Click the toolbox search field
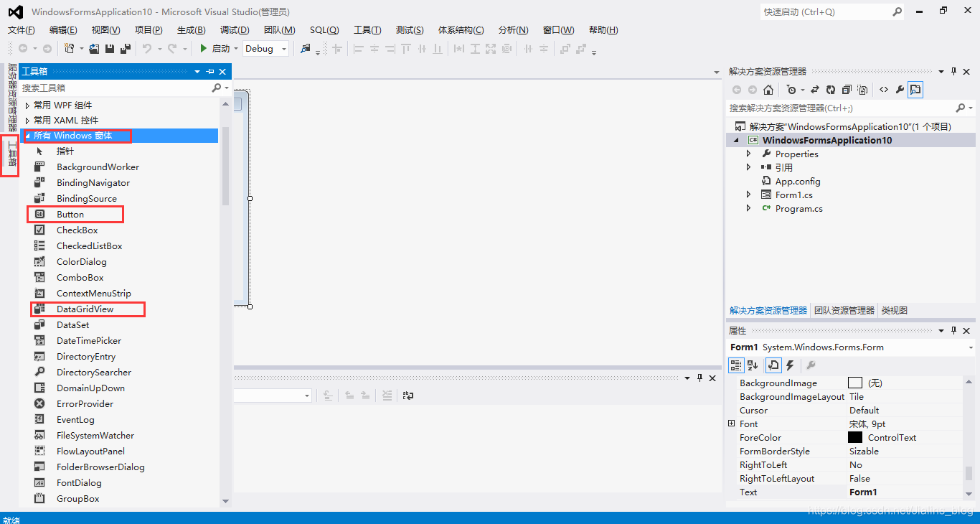 [x=115, y=88]
